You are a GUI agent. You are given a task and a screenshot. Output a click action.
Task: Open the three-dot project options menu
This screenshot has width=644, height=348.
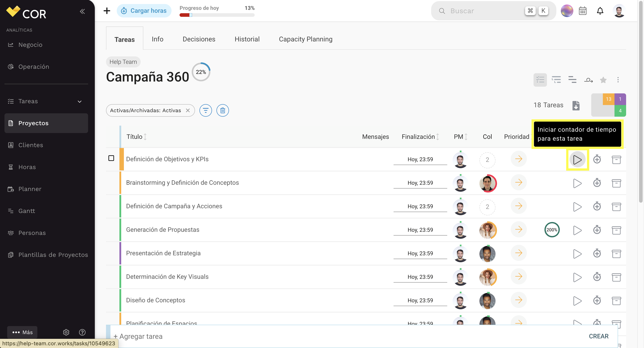[x=618, y=80]
